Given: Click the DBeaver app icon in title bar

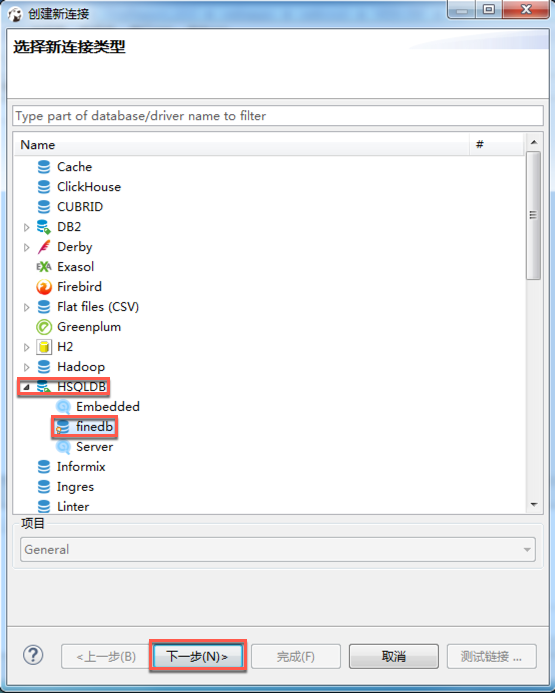Looking at the screenshot, I should click(15, 14).
